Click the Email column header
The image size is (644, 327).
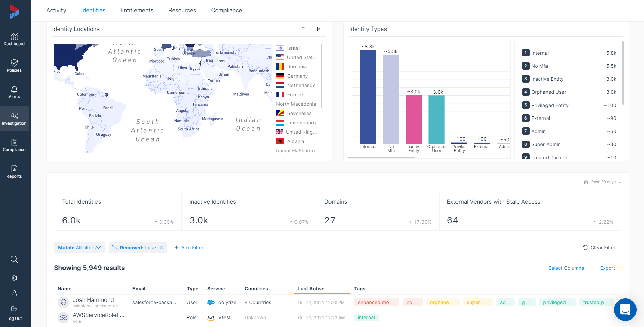pos(139,289)
